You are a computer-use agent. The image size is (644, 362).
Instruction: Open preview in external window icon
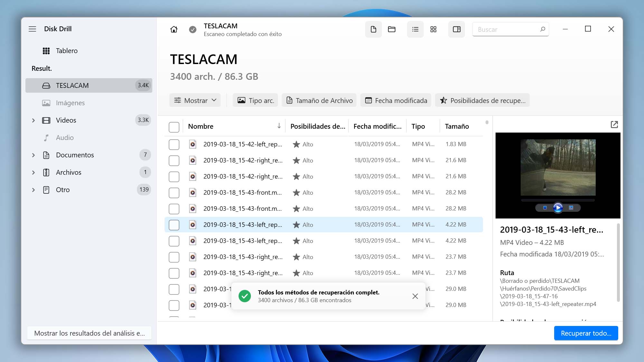click(x=614, y=125)
